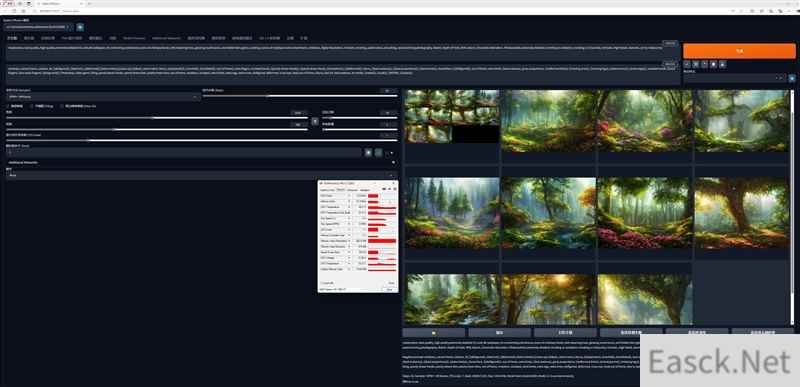The width and height of the screenshot is (800, 387).
Task: Enable the Hires. fix checkbox
Action: pyautogui.click(x=62, y=106)
